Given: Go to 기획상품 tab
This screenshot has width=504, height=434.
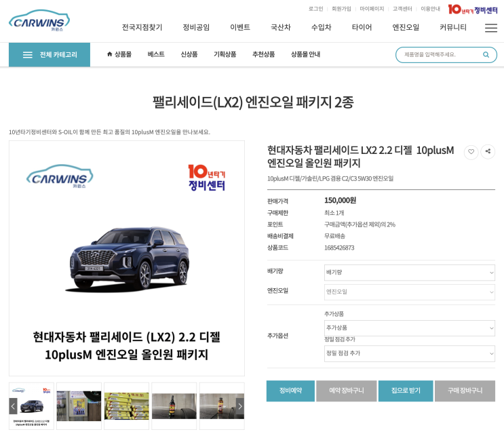Looking at the screenshot, I should [225, 54].
